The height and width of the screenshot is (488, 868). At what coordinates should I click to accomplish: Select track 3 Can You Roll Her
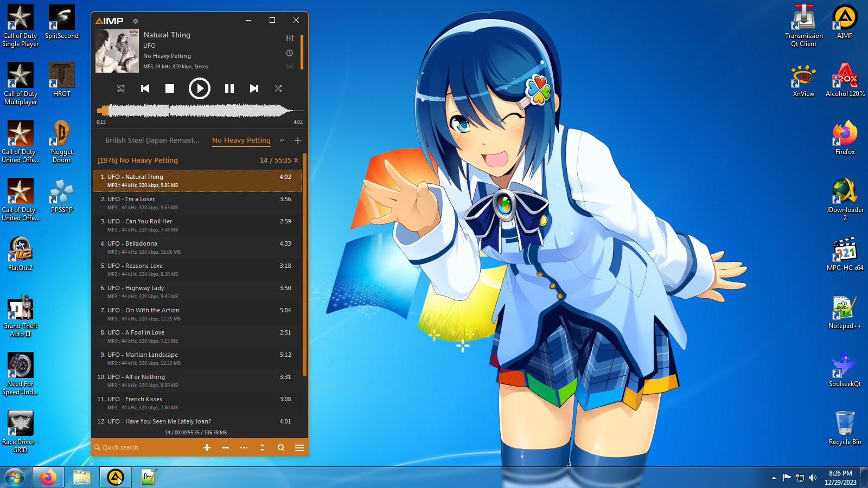coord(197,225)
